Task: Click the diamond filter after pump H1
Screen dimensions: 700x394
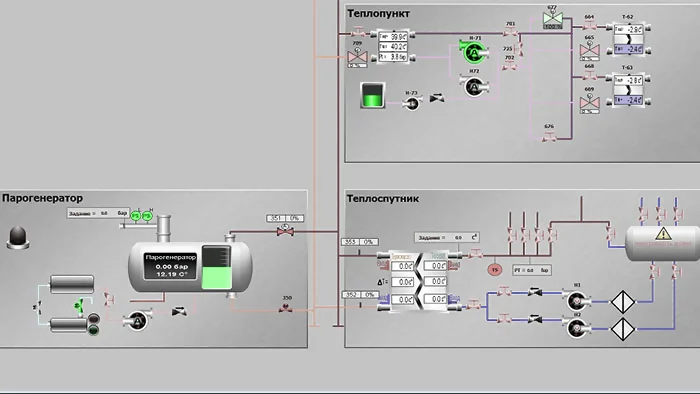Action: [623, 302]
